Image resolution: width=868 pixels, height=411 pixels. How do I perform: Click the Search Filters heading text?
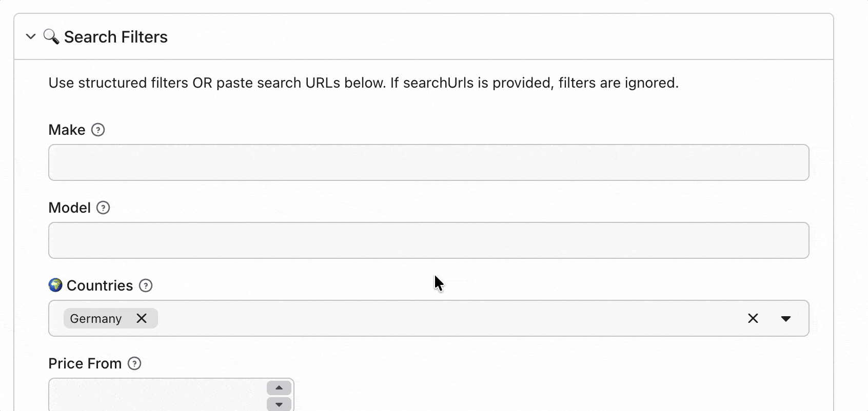116,37
